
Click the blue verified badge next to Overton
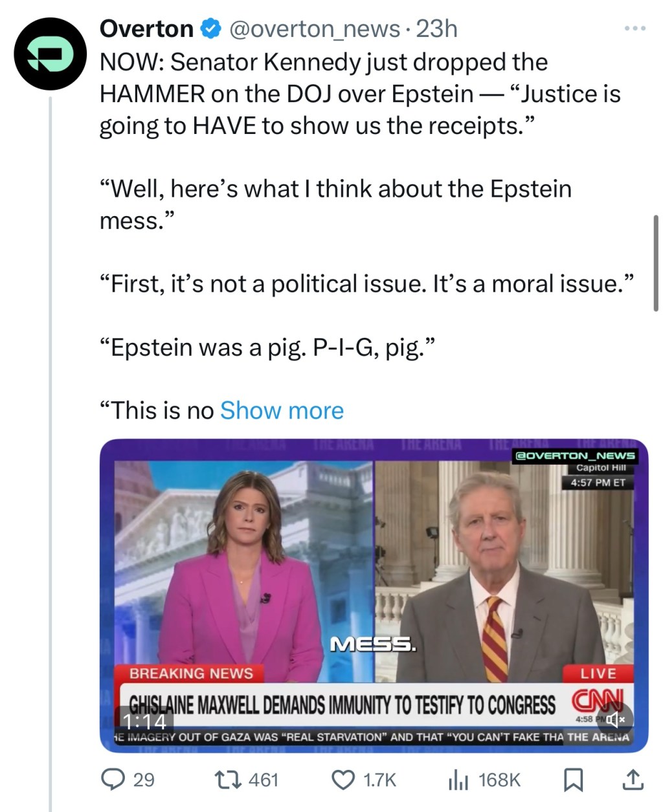click(210, 29)
